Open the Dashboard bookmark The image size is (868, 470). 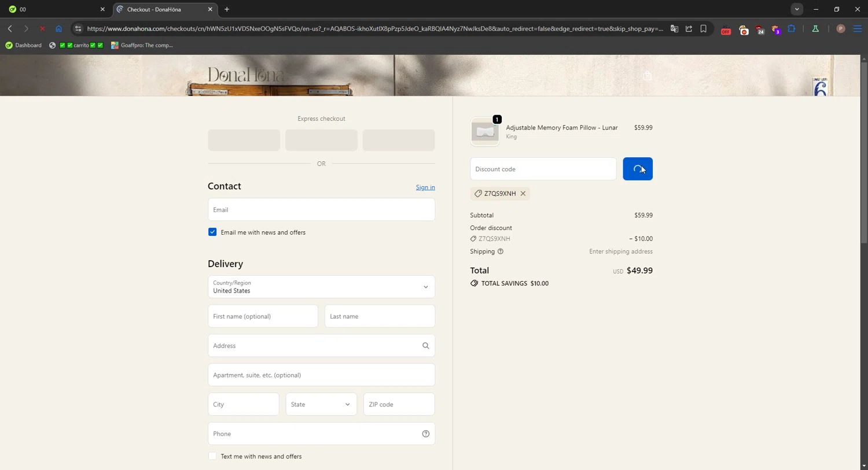tap(23, 45)
